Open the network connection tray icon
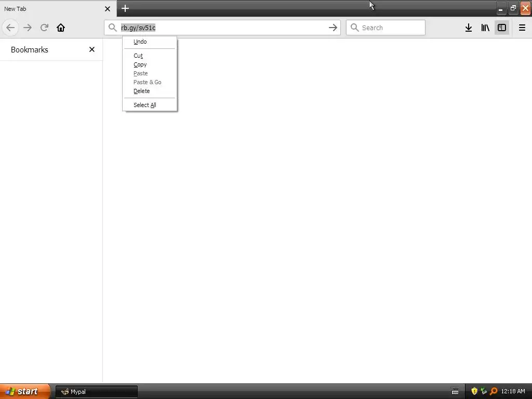The height and width of the screenshot is (399, 532). [x=484, y=391]
